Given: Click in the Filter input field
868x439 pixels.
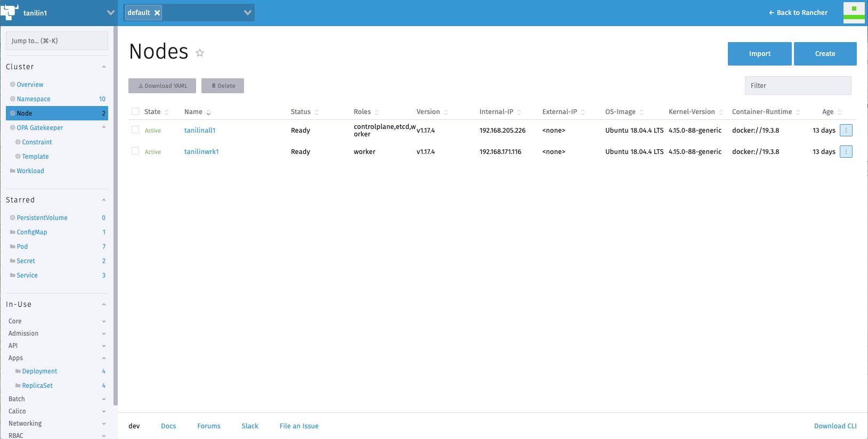Looking at the screenshot, I should click(798, 86).
